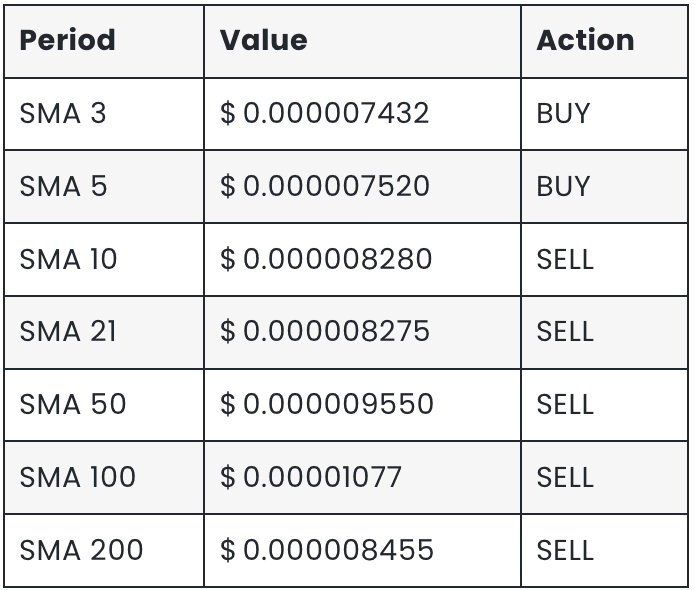Image resolution: width=696 pixels, height=590 pixels.
Task: Click the SELL action for SMA 10
Action: coord(565,259)
